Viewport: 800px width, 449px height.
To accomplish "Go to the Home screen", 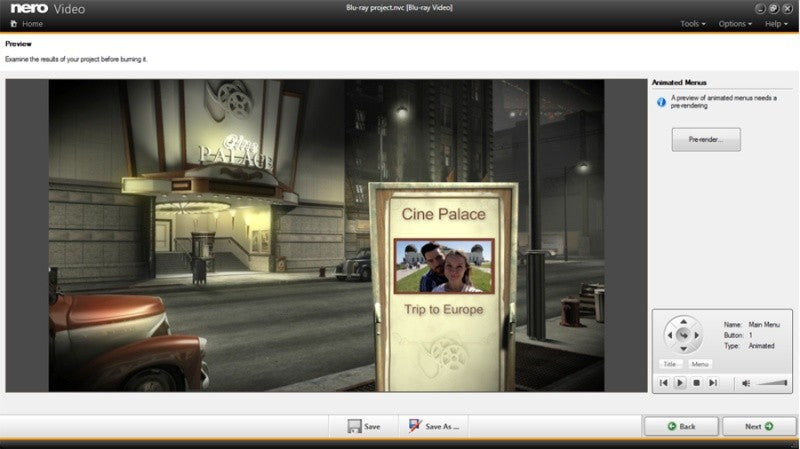I will [27, 24].
